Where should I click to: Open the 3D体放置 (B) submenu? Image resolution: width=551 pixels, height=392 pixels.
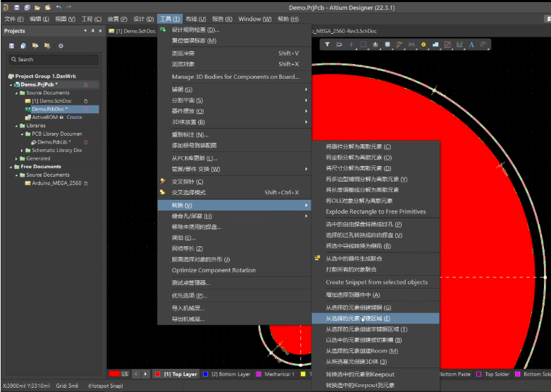(235, 122)
